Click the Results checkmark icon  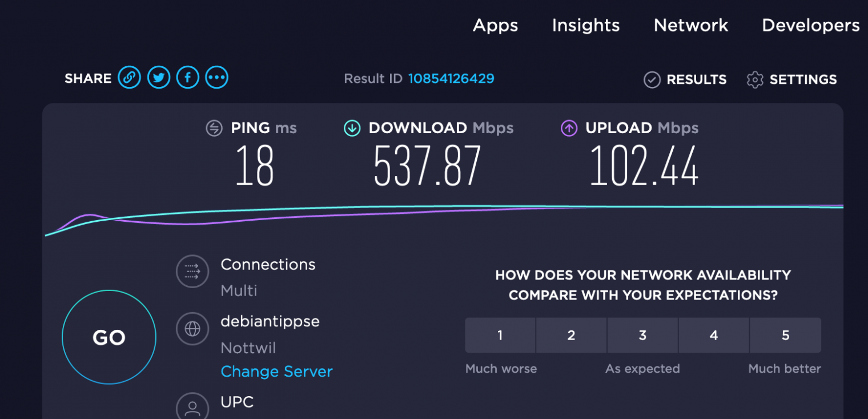652,79
